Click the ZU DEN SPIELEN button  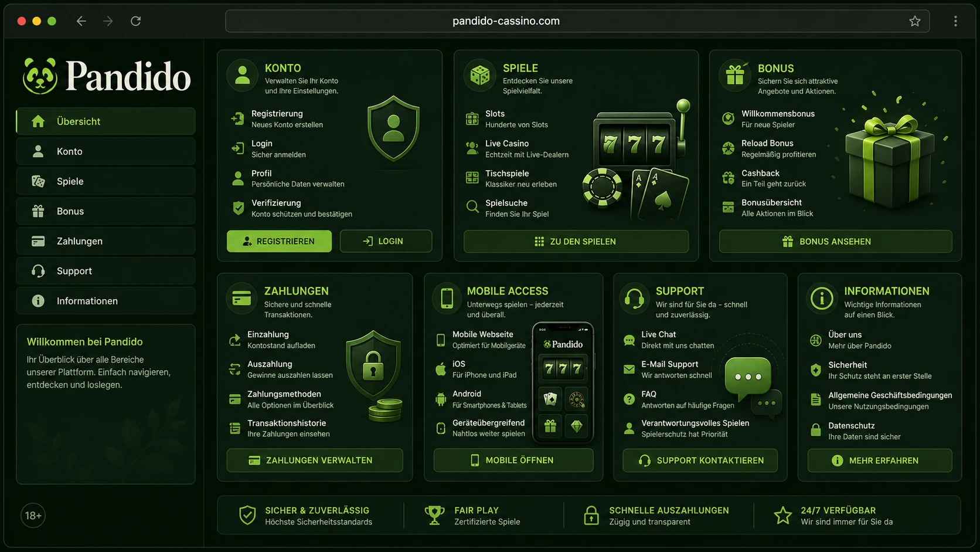pos(576,242)
